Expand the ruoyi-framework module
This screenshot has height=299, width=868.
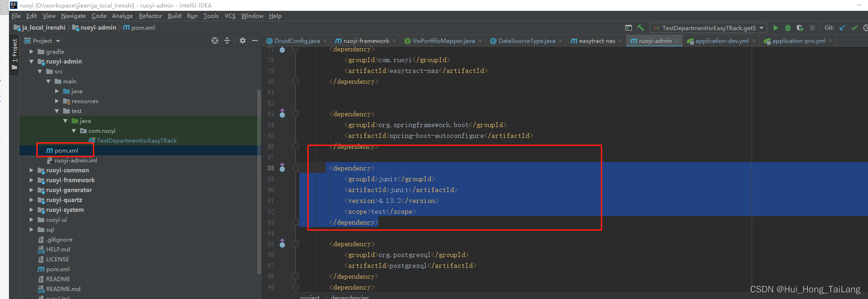(x=32, y=180)
